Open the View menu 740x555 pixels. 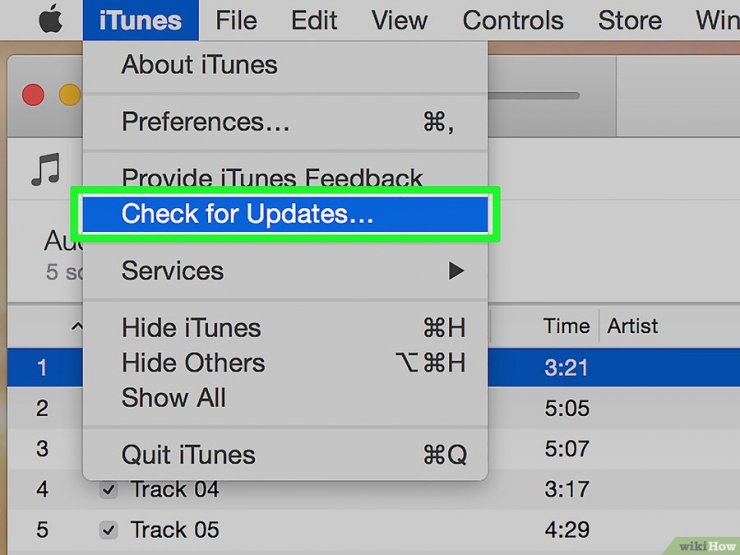pos(399,20)
